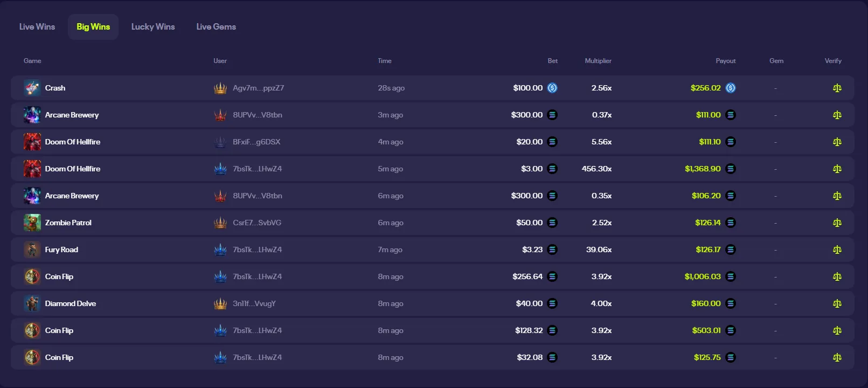Open Arcane Brewery link in 6m ago row
The width and height of the screenshot is (868, 388).
[72, 196]
